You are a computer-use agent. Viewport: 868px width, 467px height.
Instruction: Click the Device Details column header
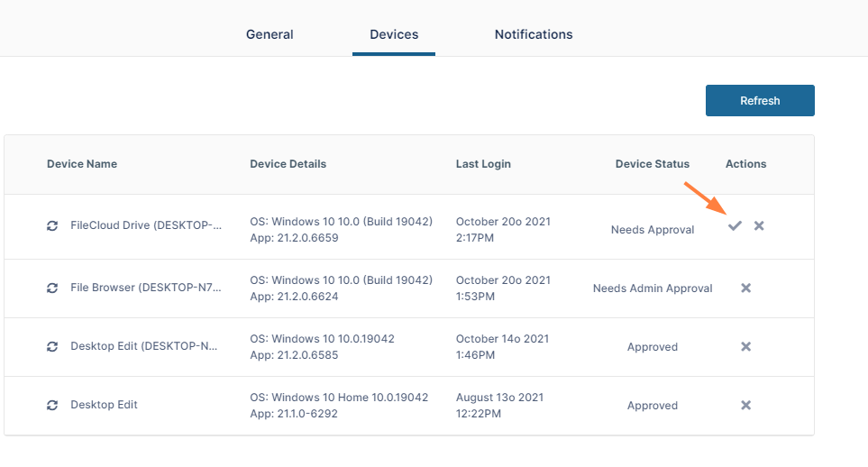[288, 164]
